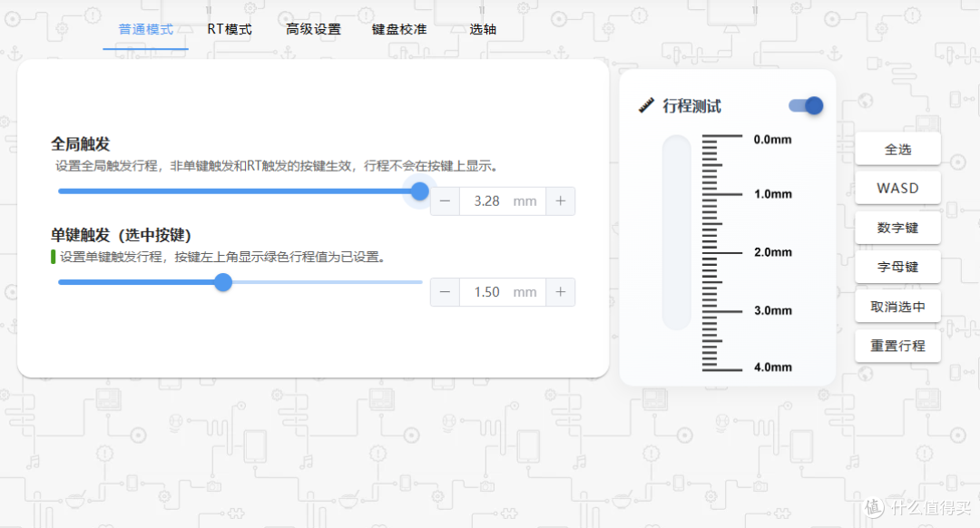This screenshot has height=528, width=980.
Task: Click the 3.0mm scale label
Action: (x=772, y=310)
